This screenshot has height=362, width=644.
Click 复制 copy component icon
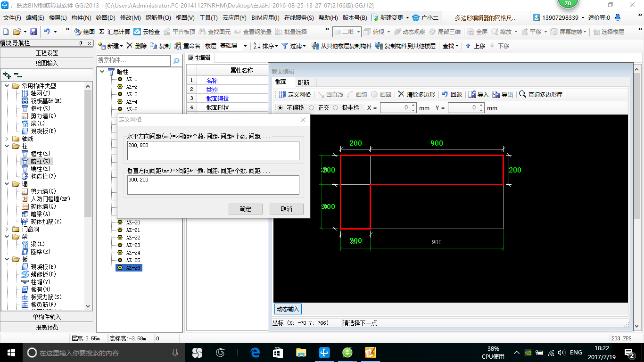[x=154, y=46]
